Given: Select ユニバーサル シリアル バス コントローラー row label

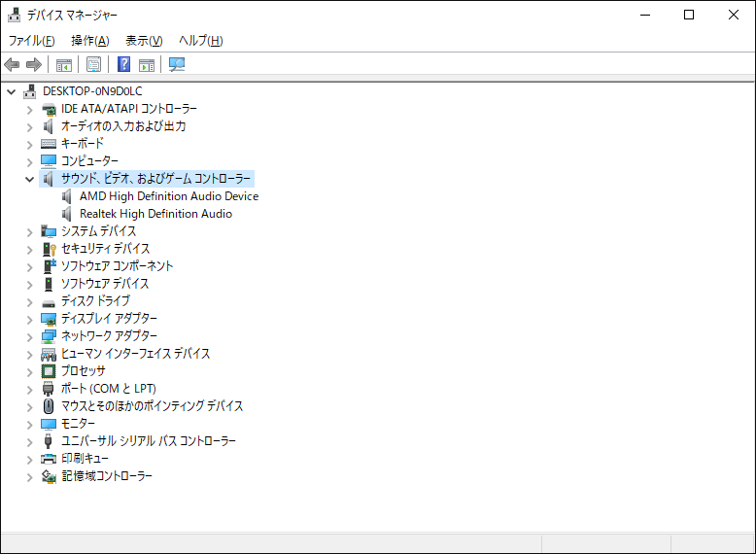Looking at the screenshot, I should 149,441.
